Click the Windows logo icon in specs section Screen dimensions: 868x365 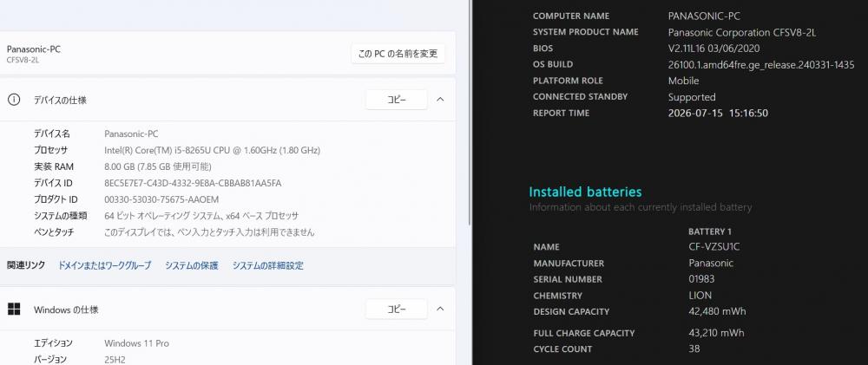coord(14,310)
